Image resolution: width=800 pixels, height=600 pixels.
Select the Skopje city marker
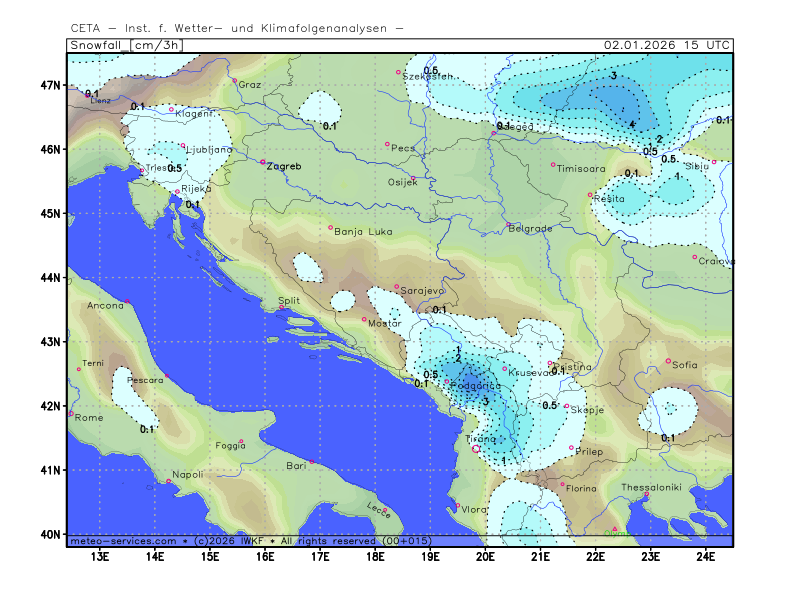coord(566,406)
